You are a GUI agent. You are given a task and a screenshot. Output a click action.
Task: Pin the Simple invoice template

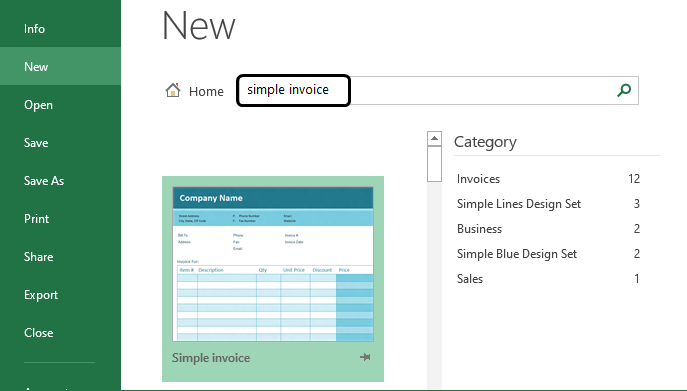365,357
